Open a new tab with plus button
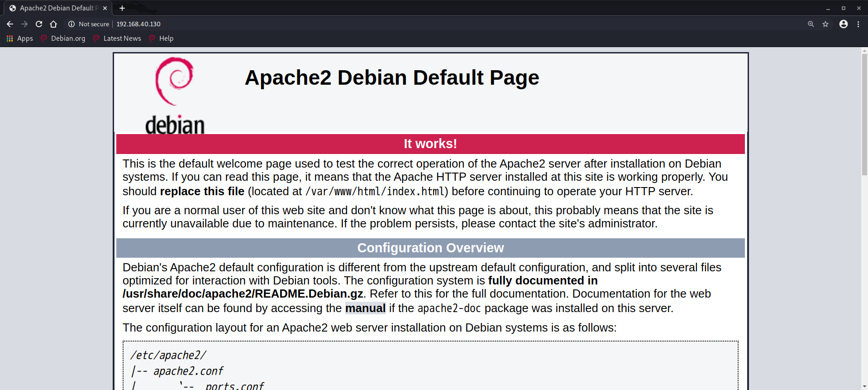The image size is (868, 390). (x=122, y=8)
